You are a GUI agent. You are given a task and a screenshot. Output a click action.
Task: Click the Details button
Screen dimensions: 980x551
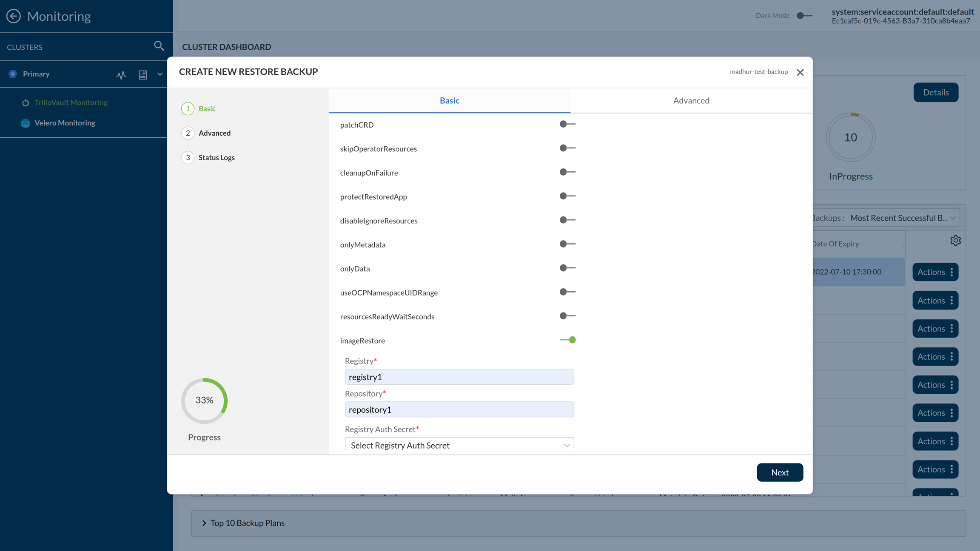click(935, 92)
